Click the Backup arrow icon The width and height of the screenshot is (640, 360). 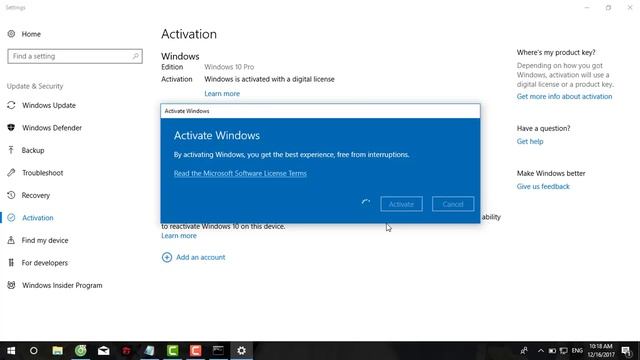click(x=11, y=150)
